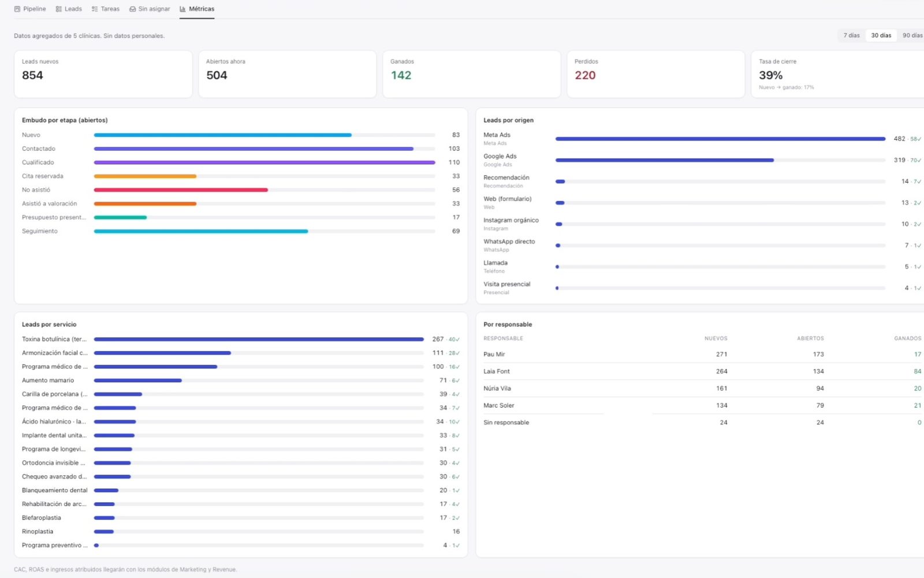The image size is (924, 578).
Task: Click the Métricas chart icon
Action: 182,9
